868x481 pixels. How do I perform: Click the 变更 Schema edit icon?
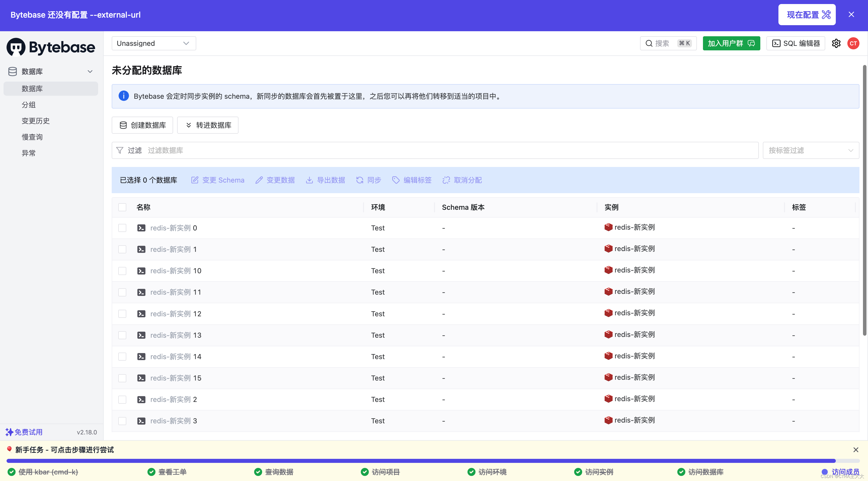coord(195,180)
